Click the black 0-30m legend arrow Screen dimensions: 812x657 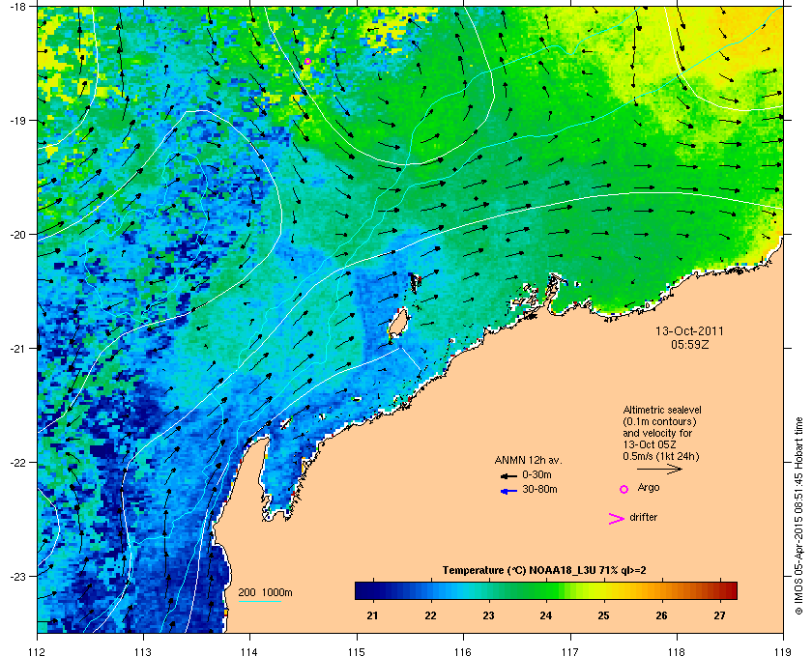tap(508, 475)
